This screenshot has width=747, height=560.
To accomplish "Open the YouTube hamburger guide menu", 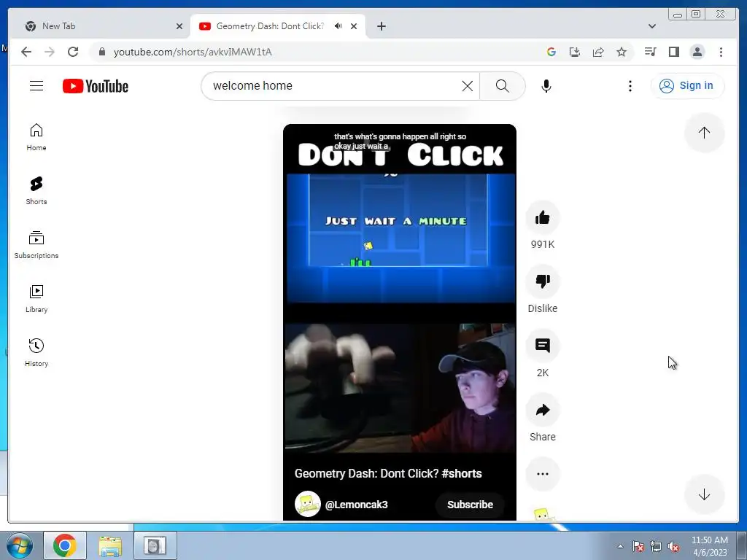I will tap(36, 86).
